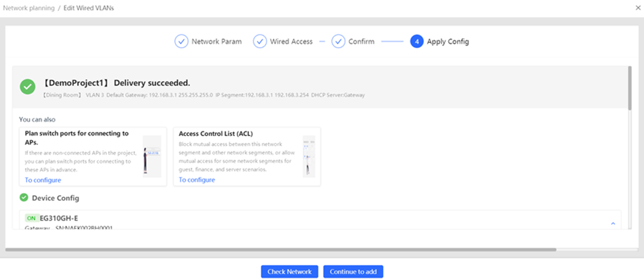Click the Plan switch ports card illustration
The height and width of the screenshot is (279, 644).
pyautogui.click(x=152, y=156)
